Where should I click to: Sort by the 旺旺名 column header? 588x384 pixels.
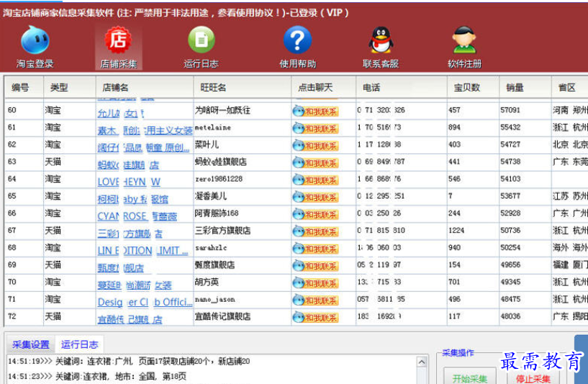(243, 88)
